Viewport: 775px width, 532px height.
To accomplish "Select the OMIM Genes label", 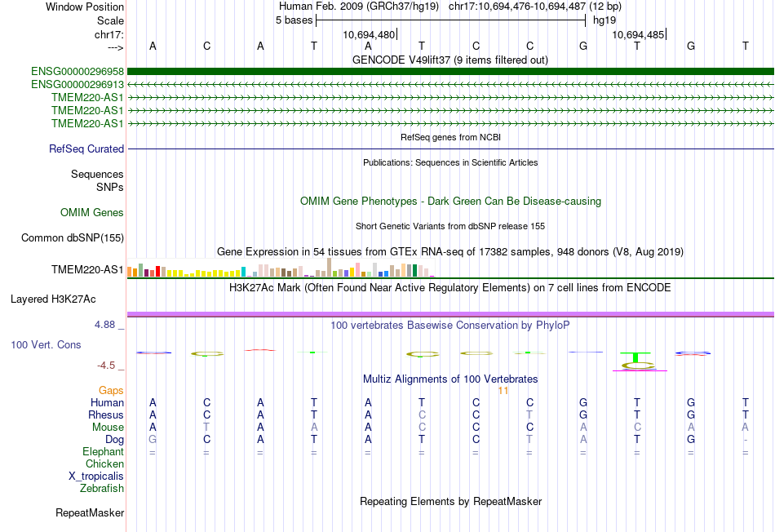I will (92, 213).
